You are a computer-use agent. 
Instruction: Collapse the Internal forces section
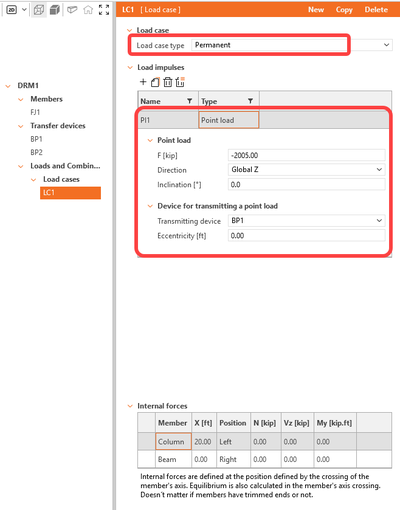[x=130, y=406]
